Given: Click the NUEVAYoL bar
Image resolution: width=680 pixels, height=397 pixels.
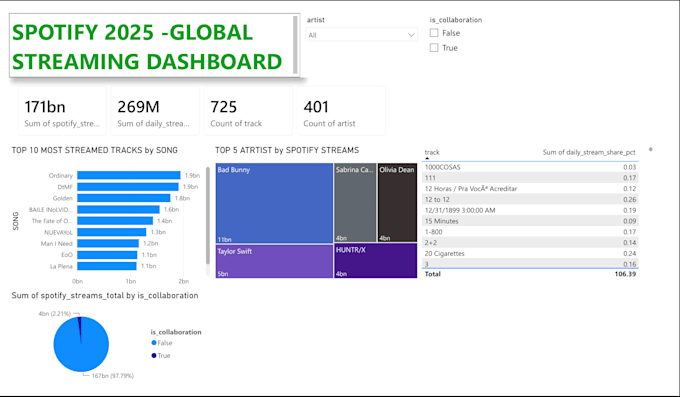Looking at the screenshot, I should 112,232.
